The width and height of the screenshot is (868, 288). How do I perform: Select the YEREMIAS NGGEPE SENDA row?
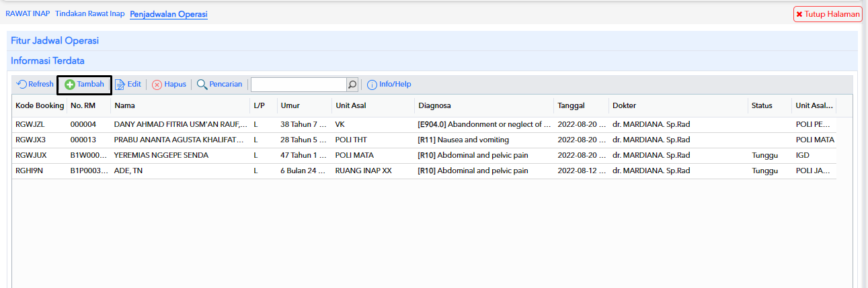424,155
